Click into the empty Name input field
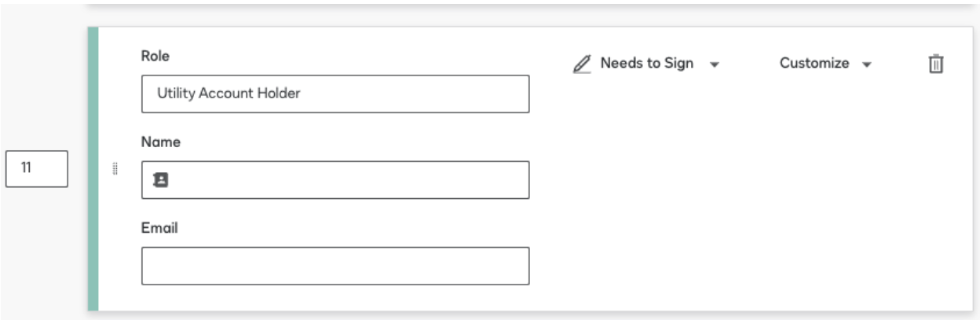 tap(335, 180)
